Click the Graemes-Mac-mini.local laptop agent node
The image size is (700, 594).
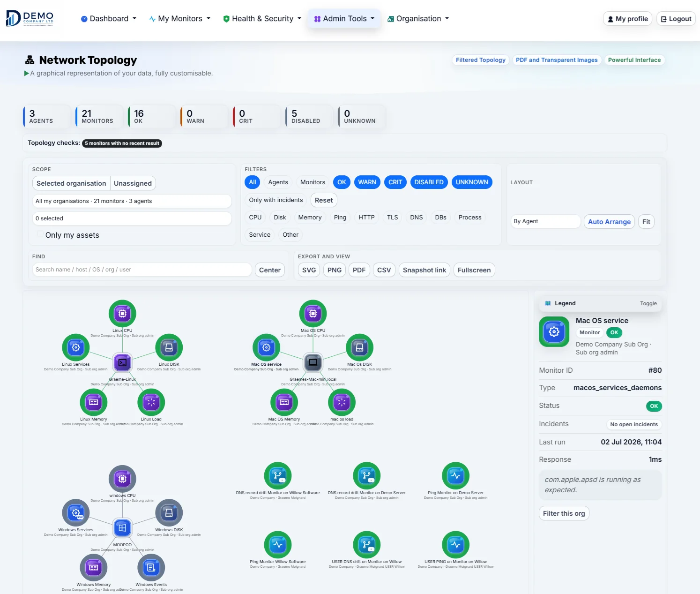click(313, 362)
